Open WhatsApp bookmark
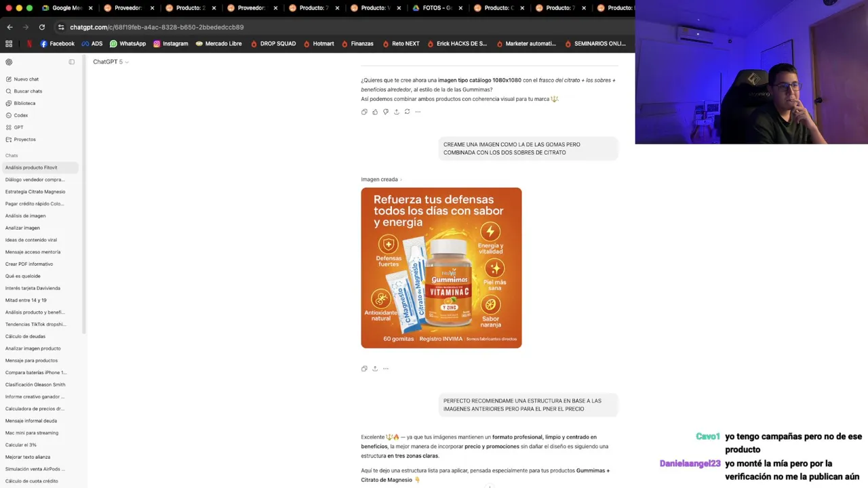The image size is (868, 488). pyautogui.click(x=127, y=43)
